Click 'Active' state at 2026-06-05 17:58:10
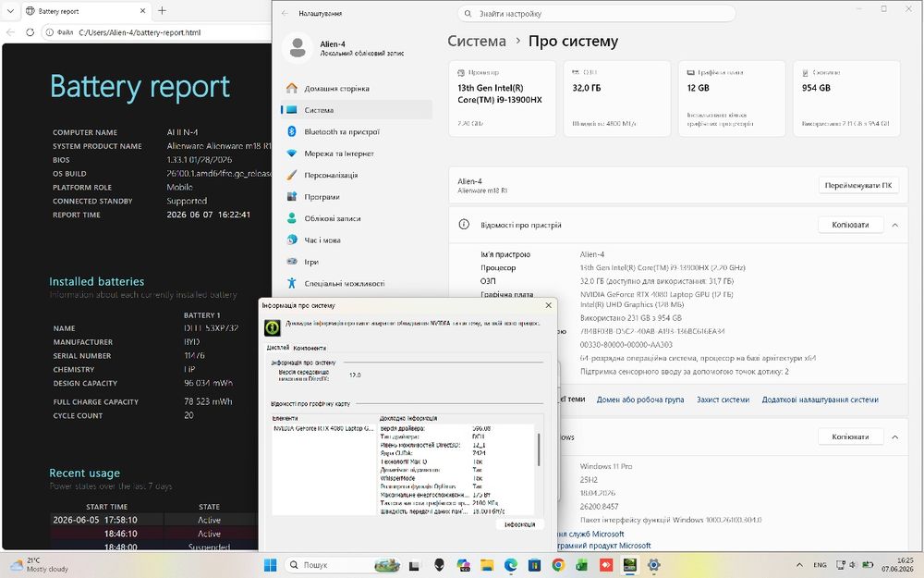The height and width of the screenshot is (578, 924). 209,520
